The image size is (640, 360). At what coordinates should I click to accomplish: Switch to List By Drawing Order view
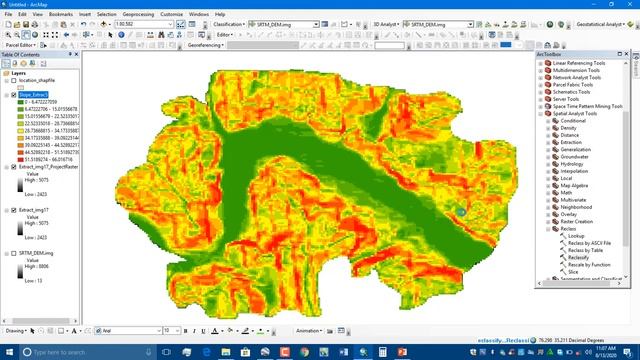6,63
